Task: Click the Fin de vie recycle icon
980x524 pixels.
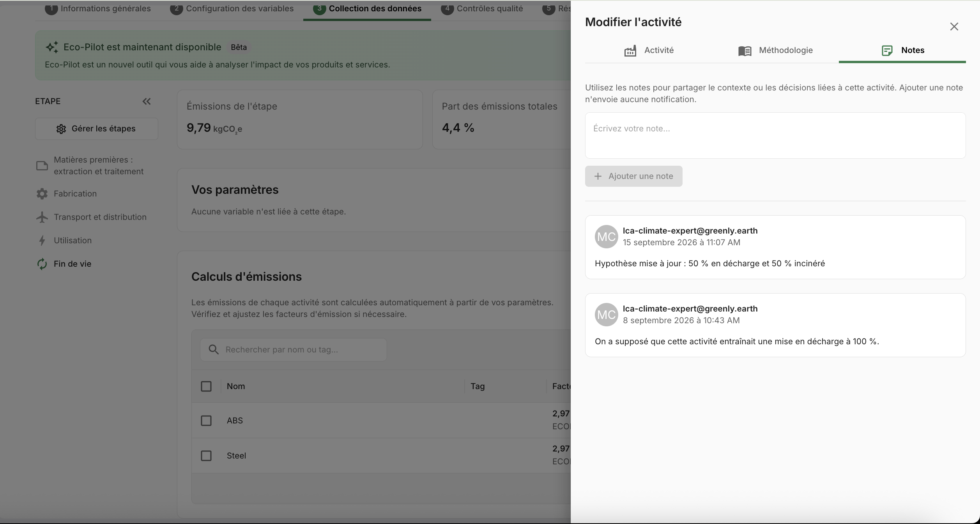Action: pos(42,264)
